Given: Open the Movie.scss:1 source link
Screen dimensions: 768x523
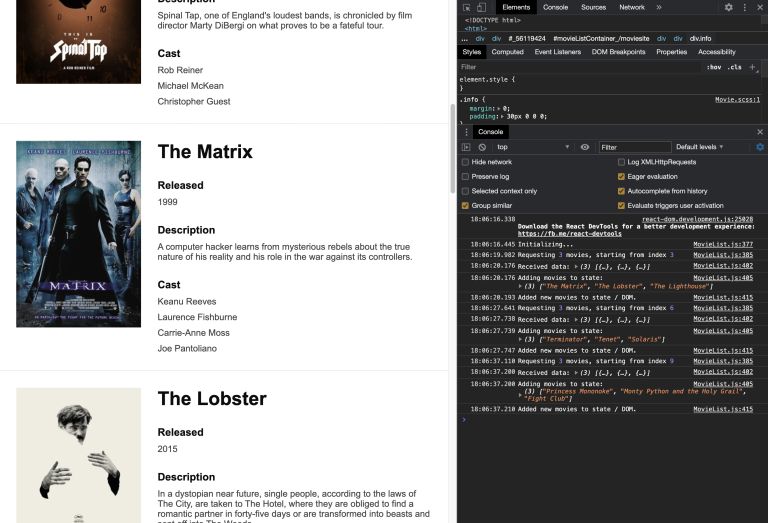Looking at the screenshot, I should [x=737, y=100].
